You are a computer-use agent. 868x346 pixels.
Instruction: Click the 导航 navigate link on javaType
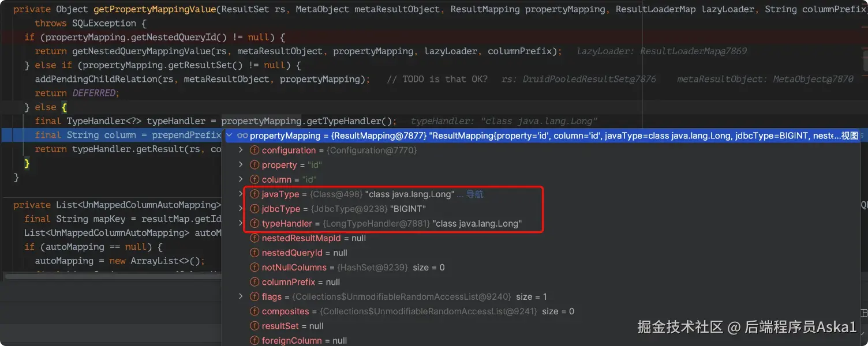pos(474,194)
